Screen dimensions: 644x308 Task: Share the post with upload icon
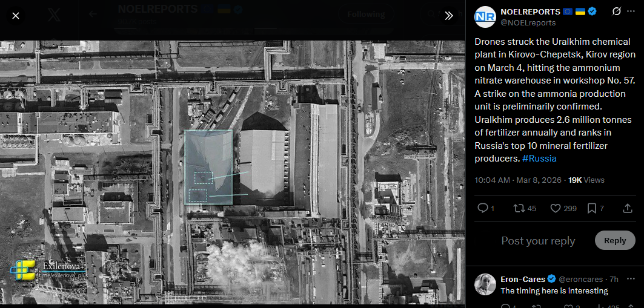click(x=627, y=208)
